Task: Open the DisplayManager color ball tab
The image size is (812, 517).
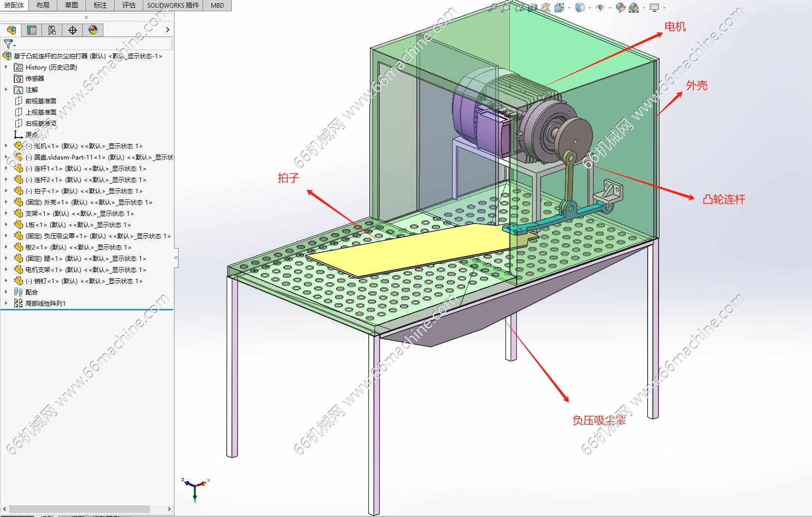Action: (x=93, y=30)
